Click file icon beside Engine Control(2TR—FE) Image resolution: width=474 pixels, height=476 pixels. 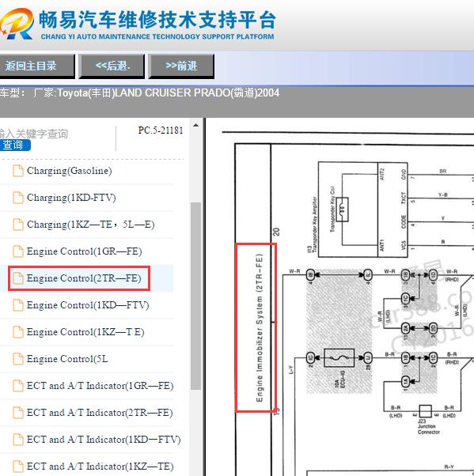click(18, 278)
